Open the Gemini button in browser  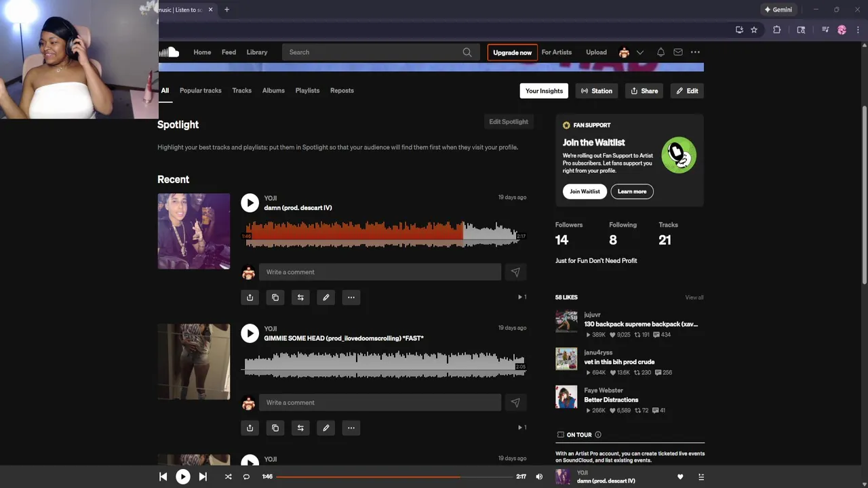click(x=778, y=9)
